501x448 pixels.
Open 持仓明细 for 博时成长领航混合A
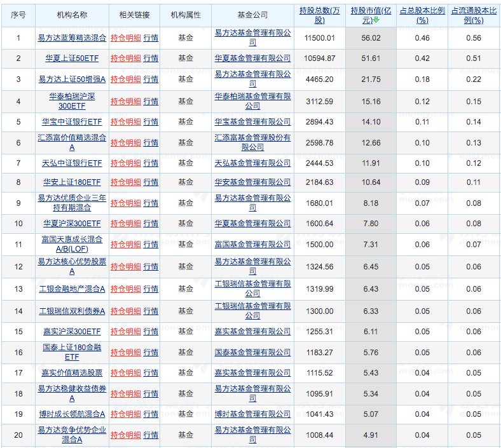coord(126,414)
